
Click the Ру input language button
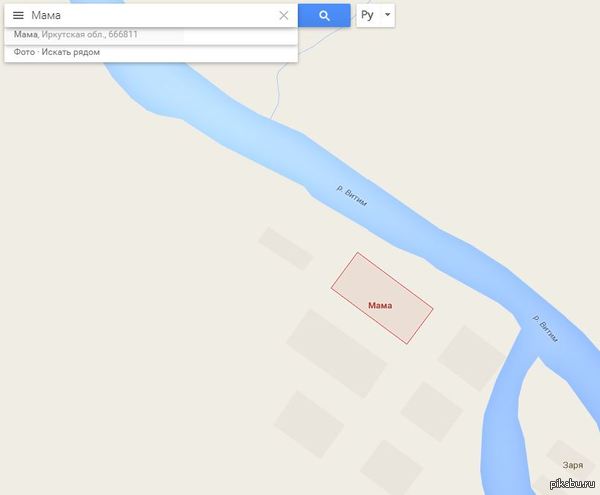pos(367,15)
